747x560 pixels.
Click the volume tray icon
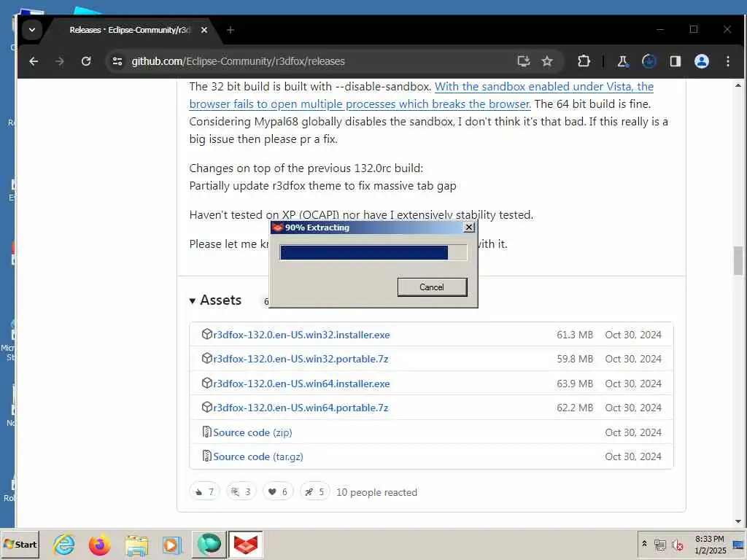click(678, 545)
